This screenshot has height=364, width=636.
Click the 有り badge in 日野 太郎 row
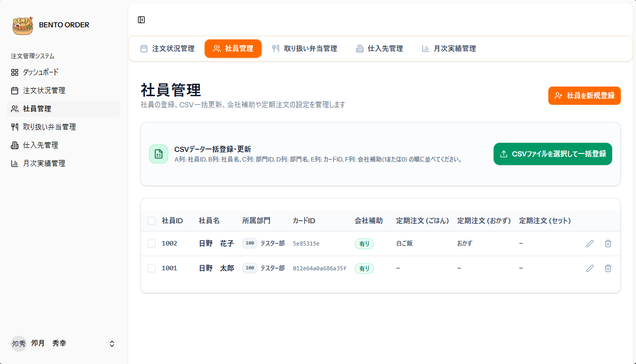point(364,268)
